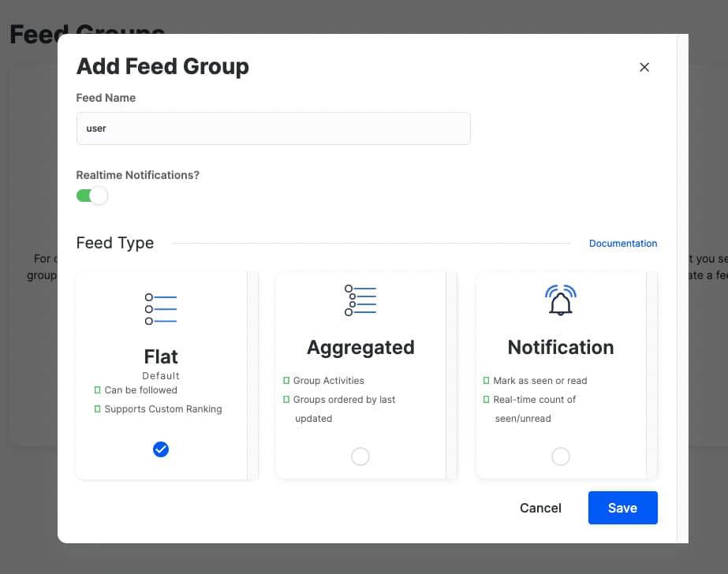
Task: Cancel adding the feed group
Action: click(x=540, y=508)
